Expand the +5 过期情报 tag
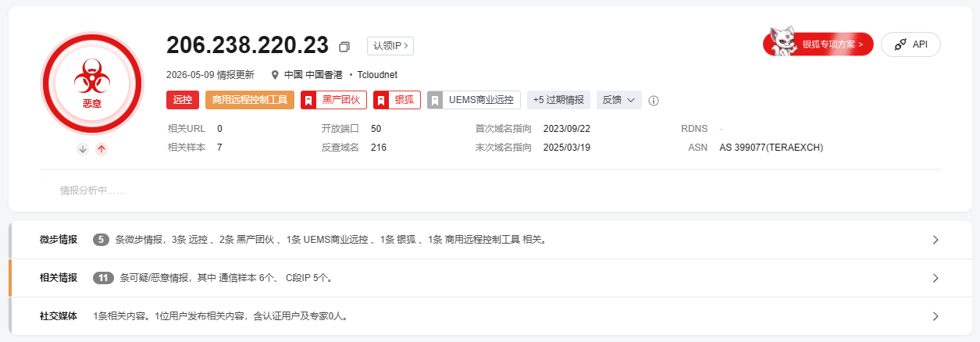Image resolution: width=980 pixels, height=342 pixels. 558,100
